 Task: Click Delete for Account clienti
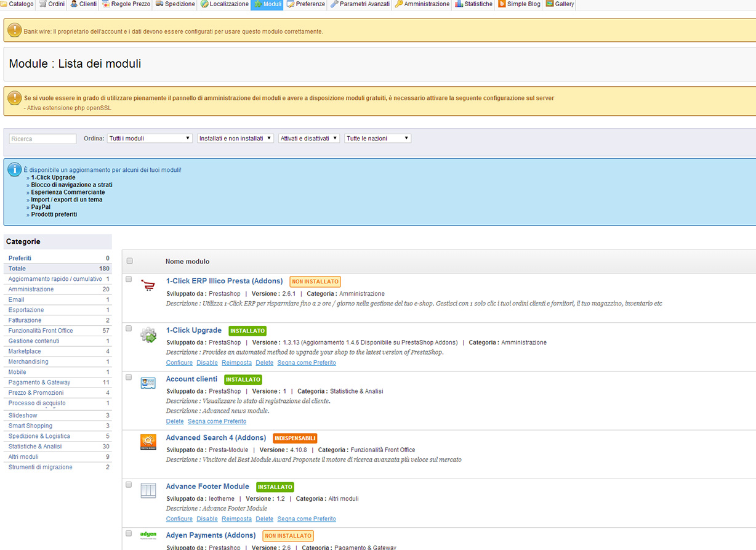coord(175,421)
